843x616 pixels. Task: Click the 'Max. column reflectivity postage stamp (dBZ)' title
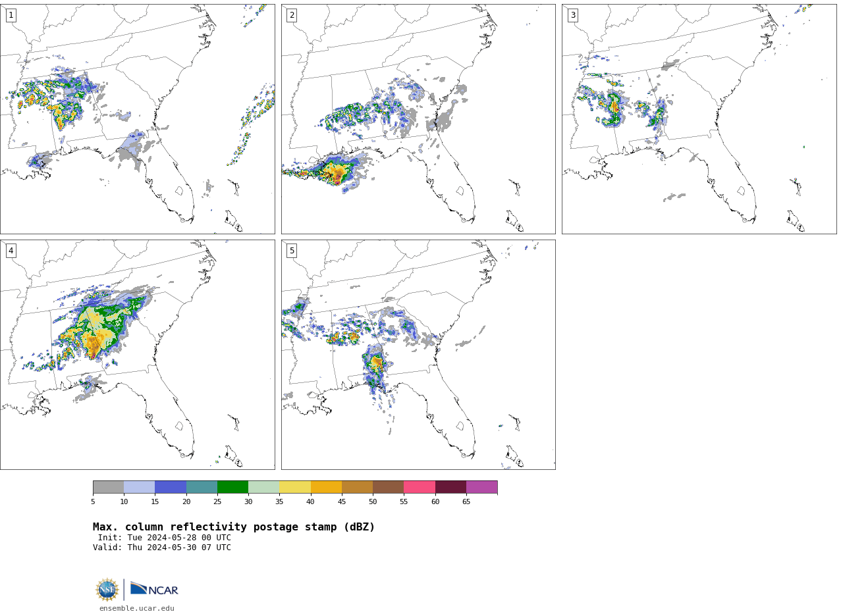[234, 527]
